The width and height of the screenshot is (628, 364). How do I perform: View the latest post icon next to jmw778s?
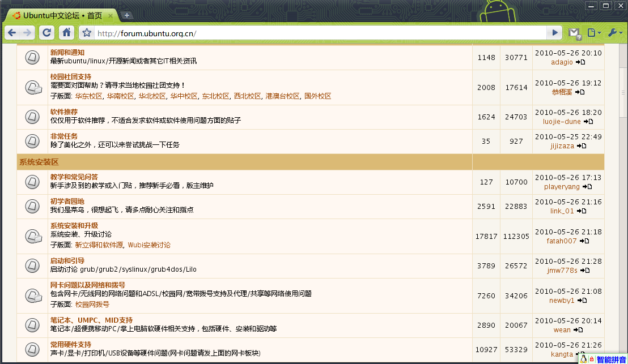pos(585,271)
